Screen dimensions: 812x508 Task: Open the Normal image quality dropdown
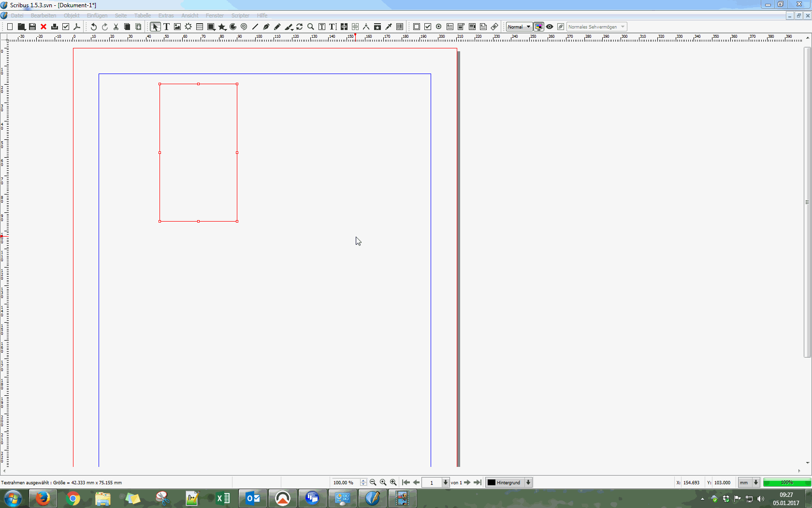tap(519, 27)
